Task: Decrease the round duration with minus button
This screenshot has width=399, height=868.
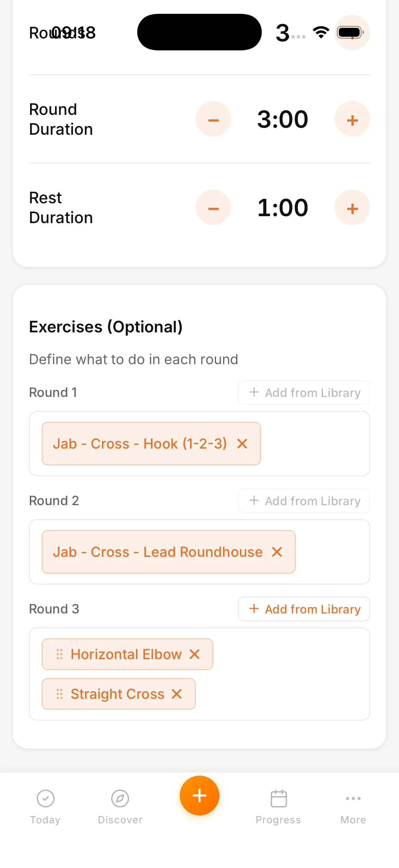Action: pos(213,119)
